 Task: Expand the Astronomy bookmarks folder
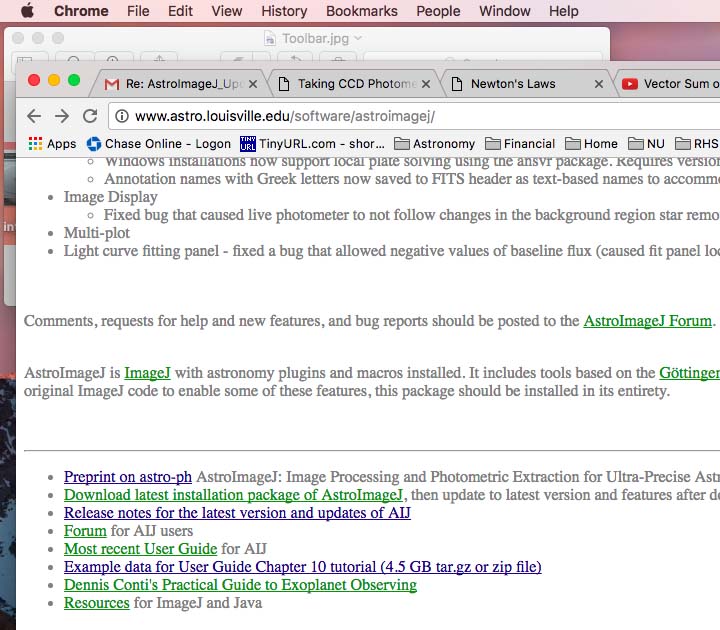pyautogui.click(x=434, y=144)
